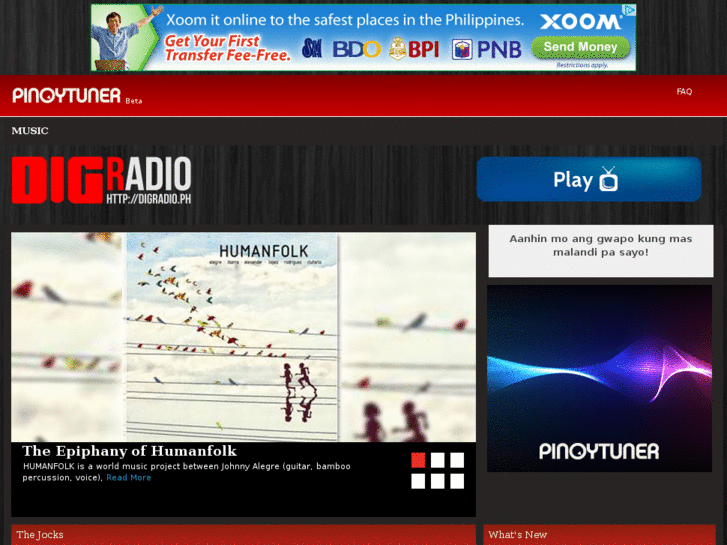Open the FAQ link

(684, 91)
